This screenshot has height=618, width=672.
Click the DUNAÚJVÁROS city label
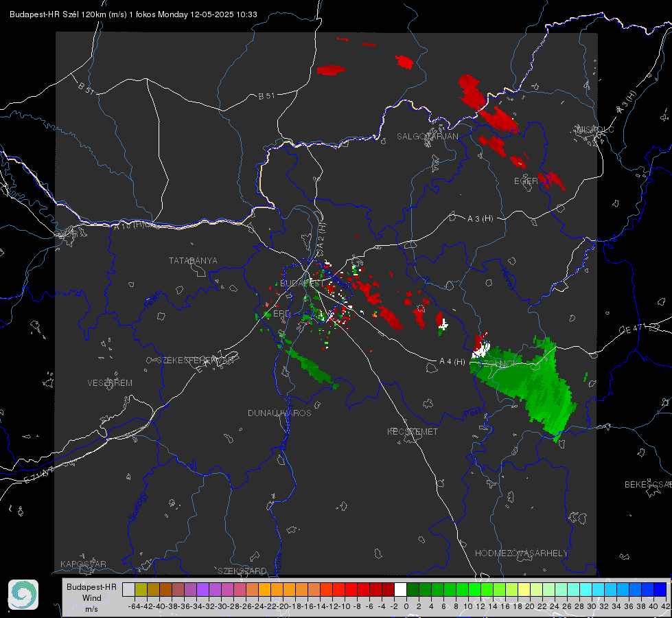279,413
